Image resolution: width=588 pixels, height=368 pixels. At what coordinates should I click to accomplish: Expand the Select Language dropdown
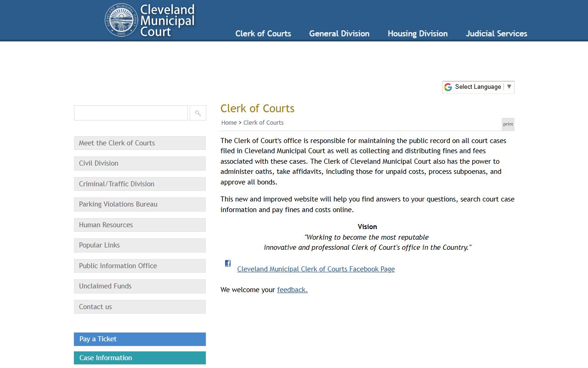(478, 87)
